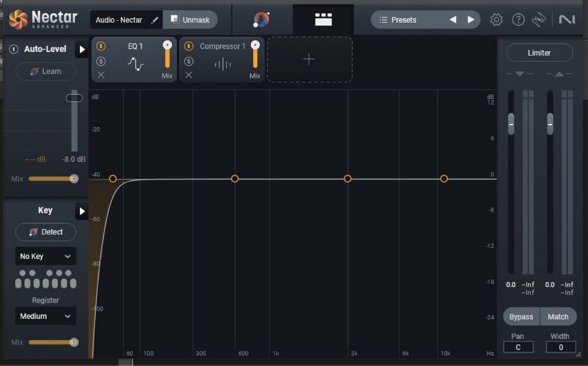The width and height of the screenshot is (588, 366).
Task: Click the Detect button in Key panel
Action: [46, 232]
